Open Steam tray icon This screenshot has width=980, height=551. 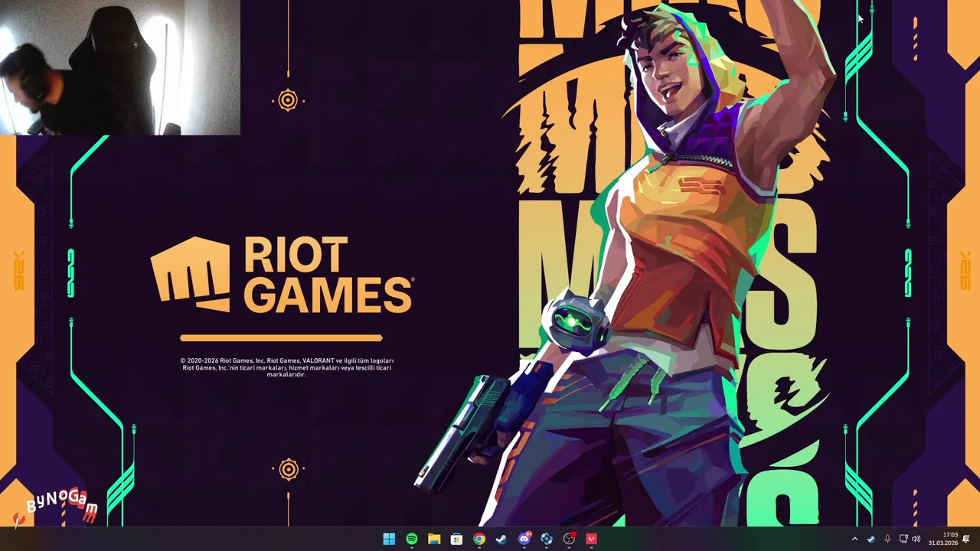[x=871, y=539]
